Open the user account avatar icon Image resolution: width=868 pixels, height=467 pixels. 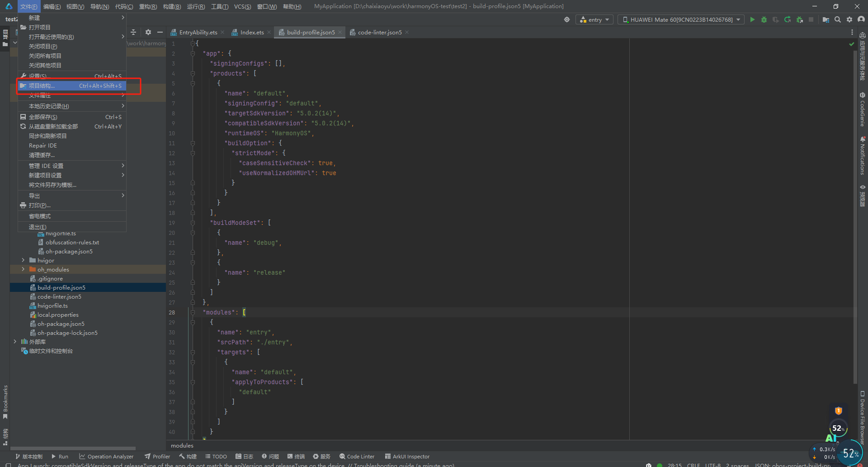[861, 19]
